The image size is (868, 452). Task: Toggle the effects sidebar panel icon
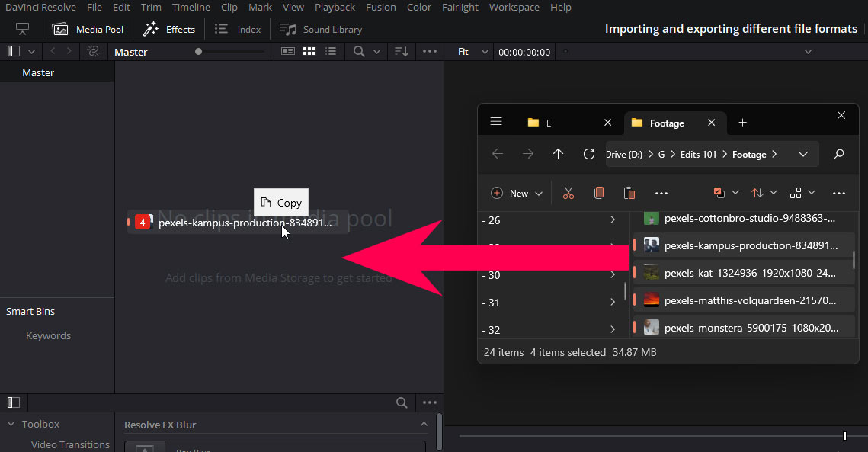click(x=13, y=402)
